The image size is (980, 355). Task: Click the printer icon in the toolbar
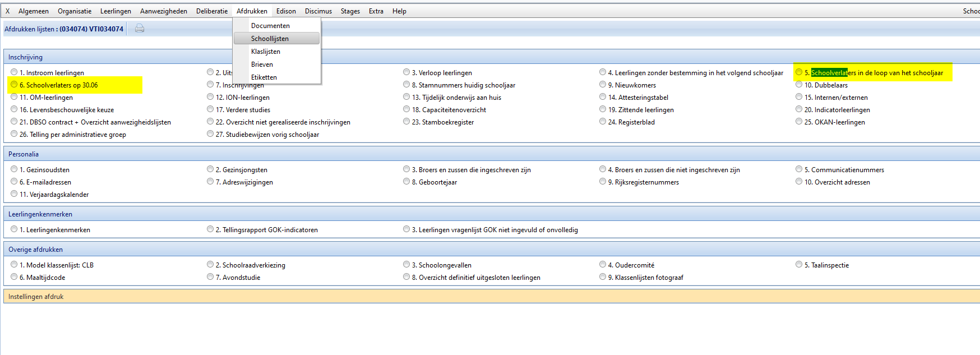140,29
